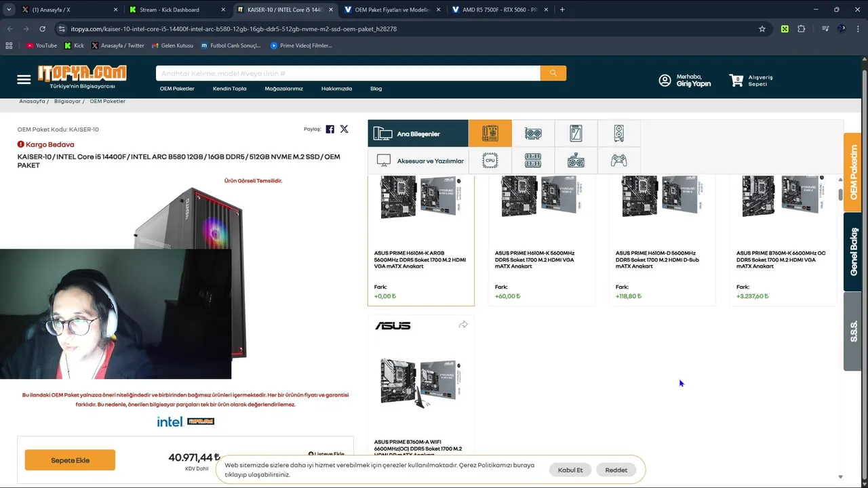Image resolution: width=868 pixels, height=488 pixels.
Task: Open the Mağazalarımız menu
Action: pyautogui.click(x=283, y=88)
